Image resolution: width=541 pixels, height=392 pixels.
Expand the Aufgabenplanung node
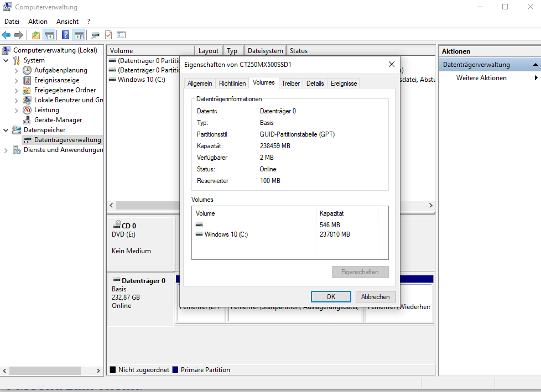tap(16, 71)
